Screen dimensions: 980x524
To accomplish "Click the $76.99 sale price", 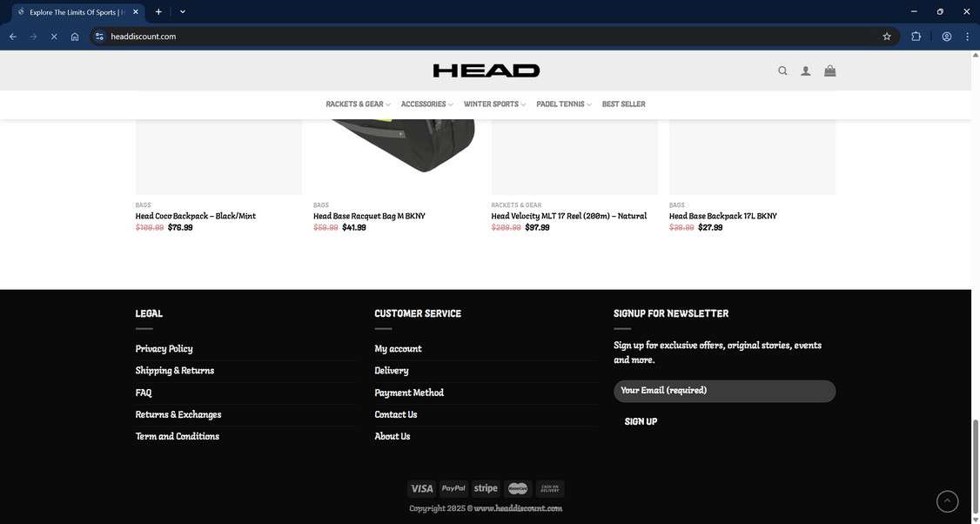I will (x=180, y=227).
